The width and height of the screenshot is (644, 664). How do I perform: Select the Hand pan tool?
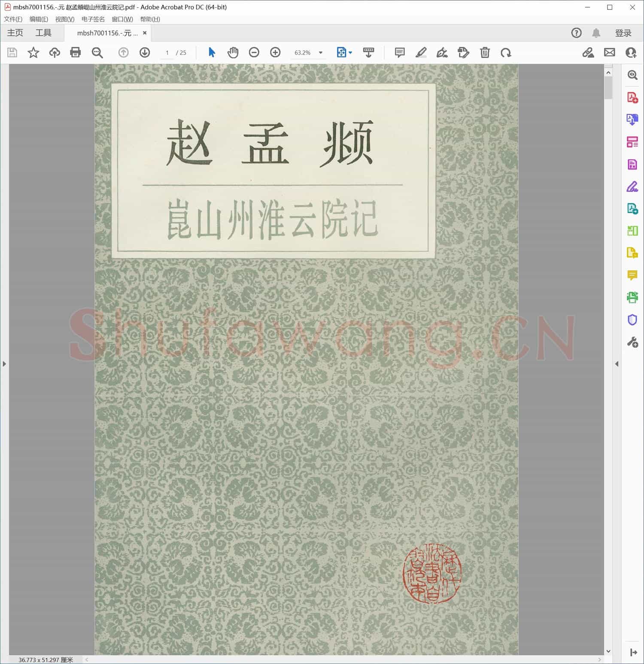(x=233, y=52)
